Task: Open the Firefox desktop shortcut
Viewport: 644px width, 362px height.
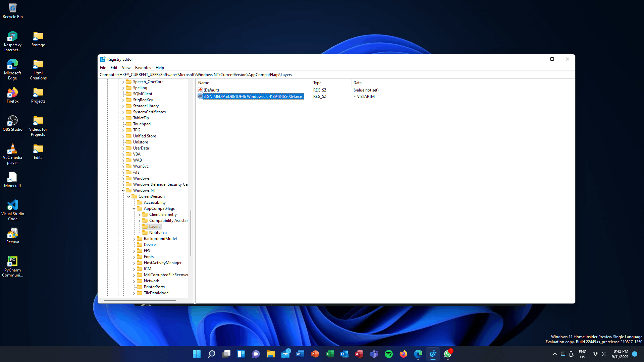Action: 12,95
